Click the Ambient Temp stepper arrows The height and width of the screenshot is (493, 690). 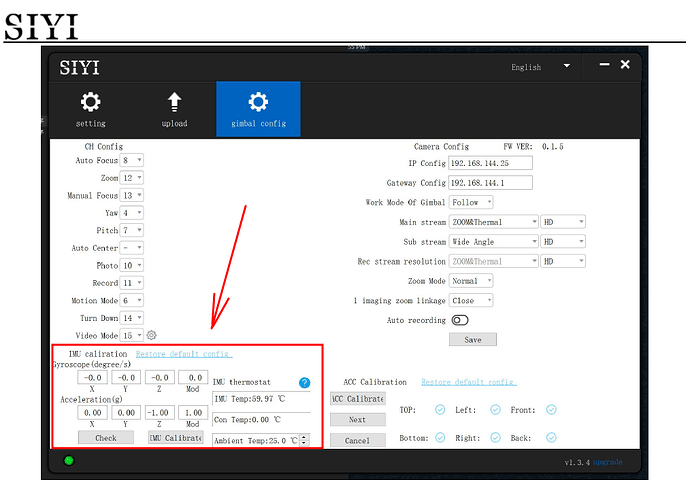click(305, 440)
